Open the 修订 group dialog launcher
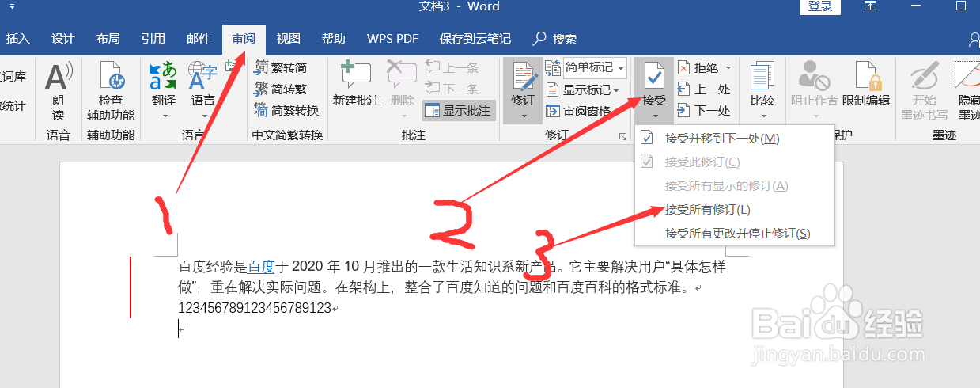 click(622, 138)
